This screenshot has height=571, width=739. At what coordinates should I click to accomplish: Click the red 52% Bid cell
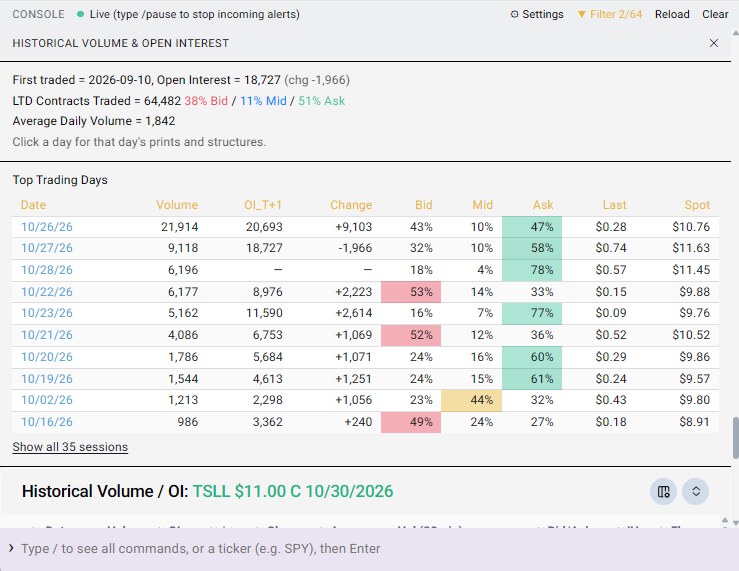click(411, 335)
